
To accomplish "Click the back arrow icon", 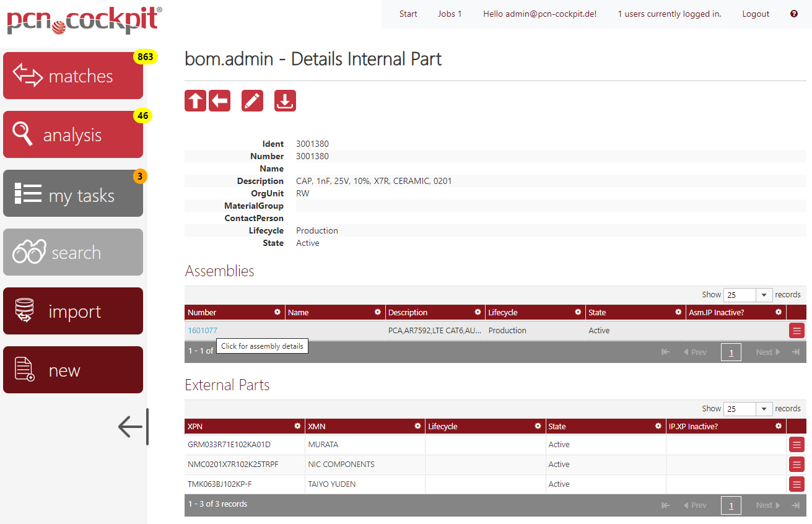I will pos(219,101).
